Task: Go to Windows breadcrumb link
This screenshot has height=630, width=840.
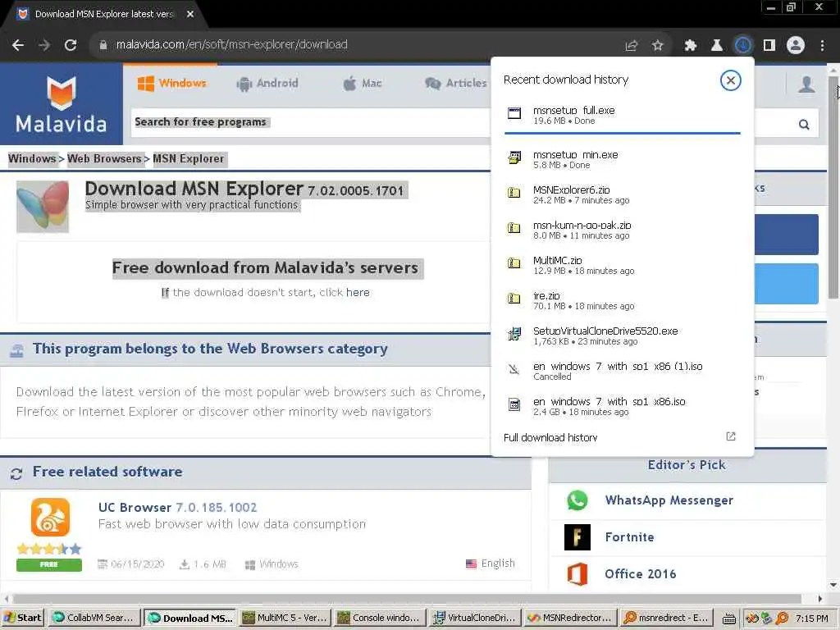Action: 32,158
